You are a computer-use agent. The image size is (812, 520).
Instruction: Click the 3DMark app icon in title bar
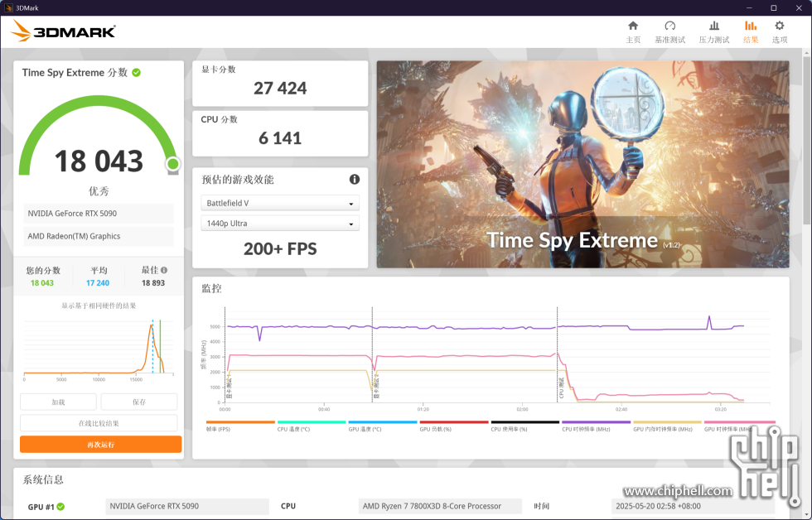point(8,7)
